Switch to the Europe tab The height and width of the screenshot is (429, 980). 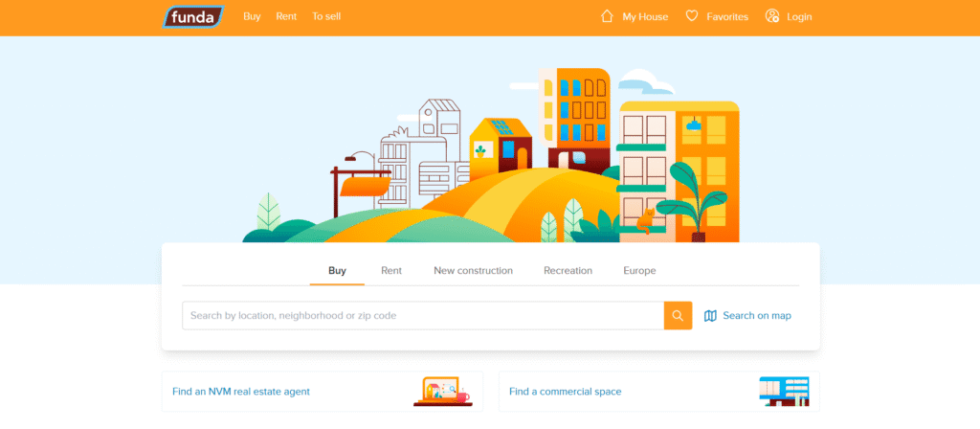coord(639,271)
